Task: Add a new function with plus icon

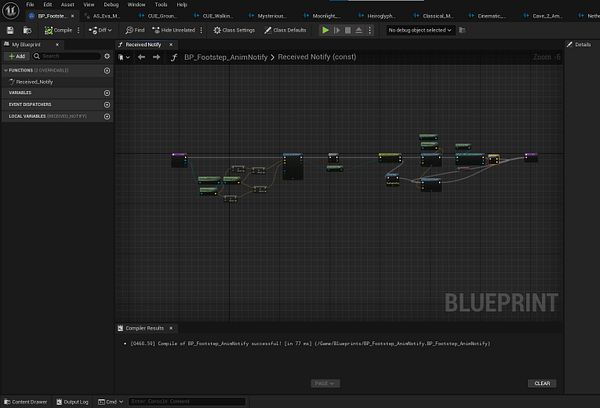Action: tap(107, 71)
